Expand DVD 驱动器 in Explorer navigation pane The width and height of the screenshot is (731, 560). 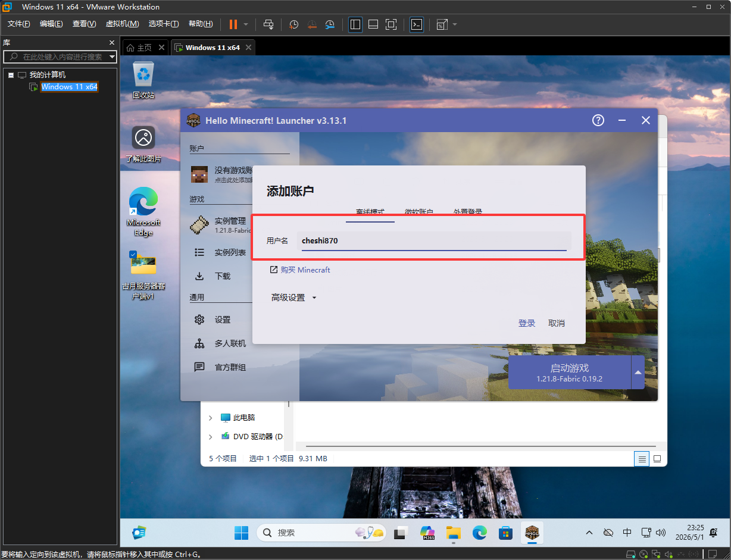click(210, 437)
